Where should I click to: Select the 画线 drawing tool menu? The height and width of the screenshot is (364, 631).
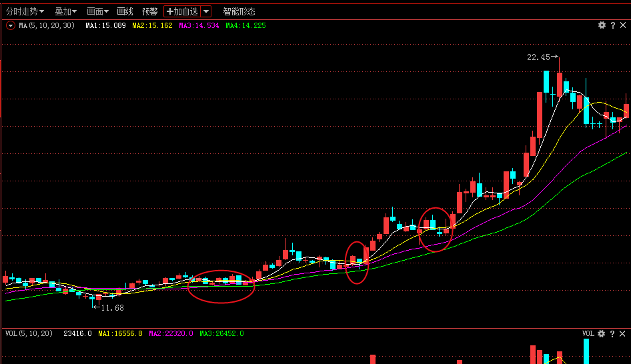[125, 11]
